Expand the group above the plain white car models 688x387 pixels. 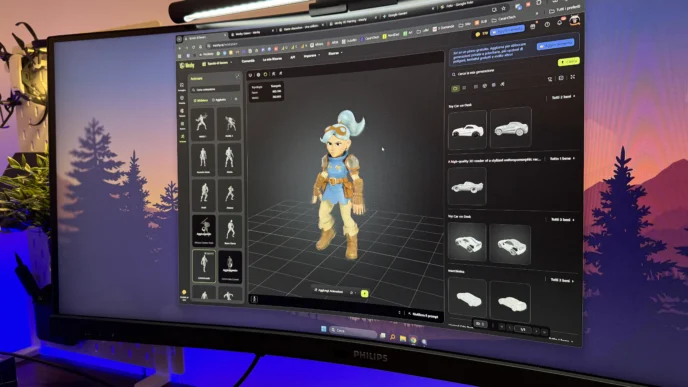coord(562,280)
